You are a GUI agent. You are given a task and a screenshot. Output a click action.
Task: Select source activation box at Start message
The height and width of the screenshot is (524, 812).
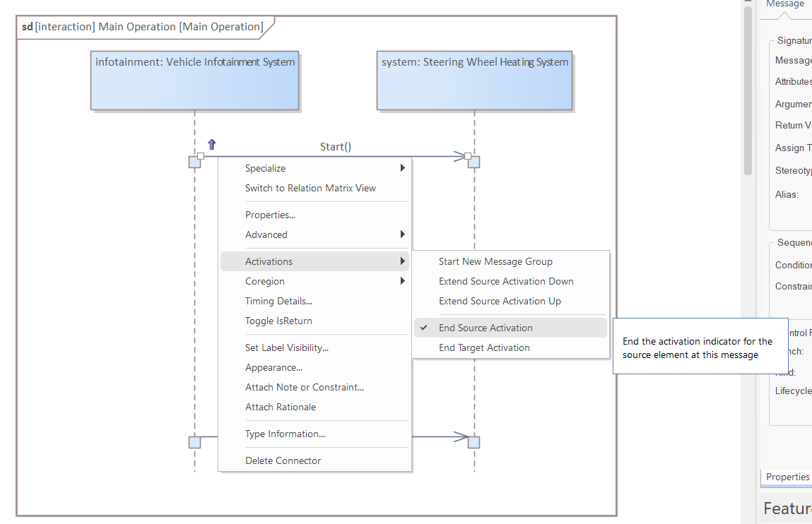194,162
